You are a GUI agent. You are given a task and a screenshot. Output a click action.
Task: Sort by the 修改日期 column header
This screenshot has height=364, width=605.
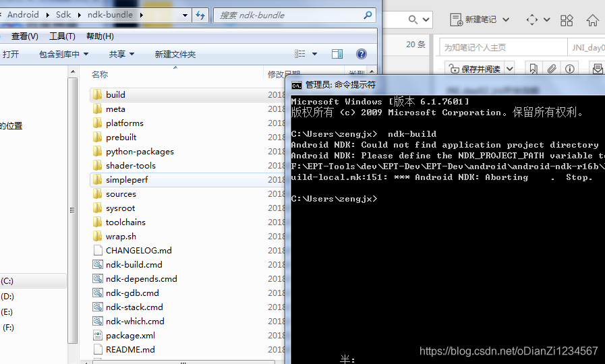(x=285, y=74)
